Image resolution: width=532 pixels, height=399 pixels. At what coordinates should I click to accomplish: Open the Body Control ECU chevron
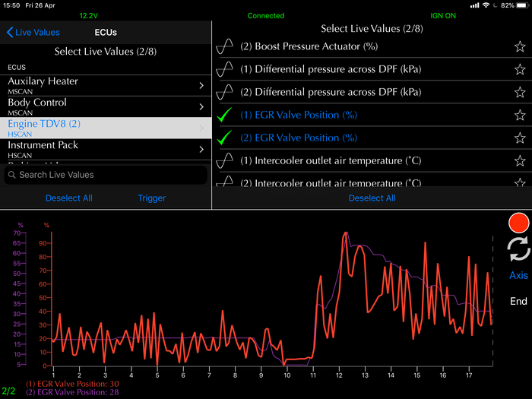pos(201,107)
